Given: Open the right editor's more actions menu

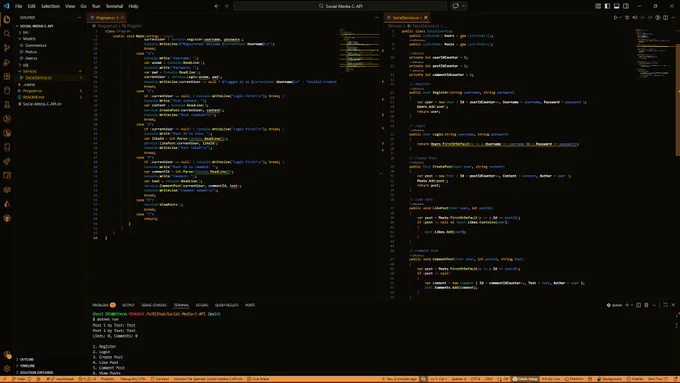Looking at the screenshot, I should (x=673, y=18).
